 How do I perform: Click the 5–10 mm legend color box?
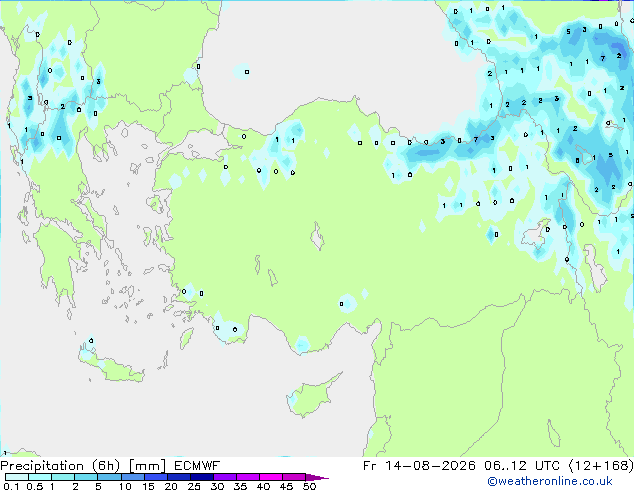(x=109, y=477)
